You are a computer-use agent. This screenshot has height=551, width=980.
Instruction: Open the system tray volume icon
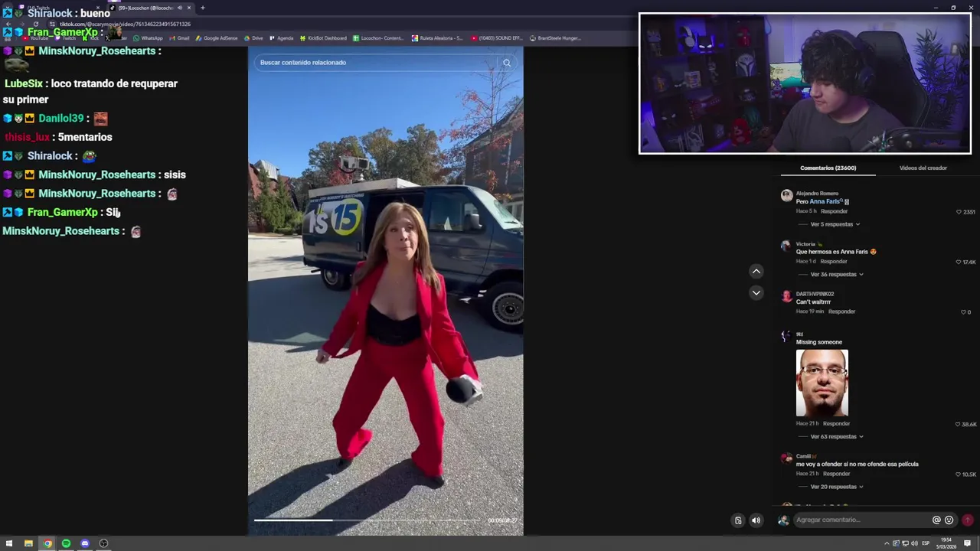[x=914, y=543]
